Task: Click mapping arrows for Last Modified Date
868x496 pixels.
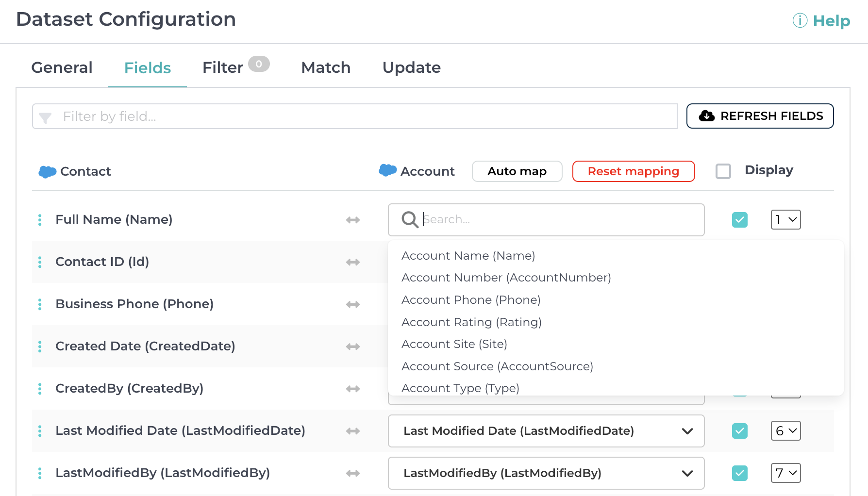Action: 353,431
